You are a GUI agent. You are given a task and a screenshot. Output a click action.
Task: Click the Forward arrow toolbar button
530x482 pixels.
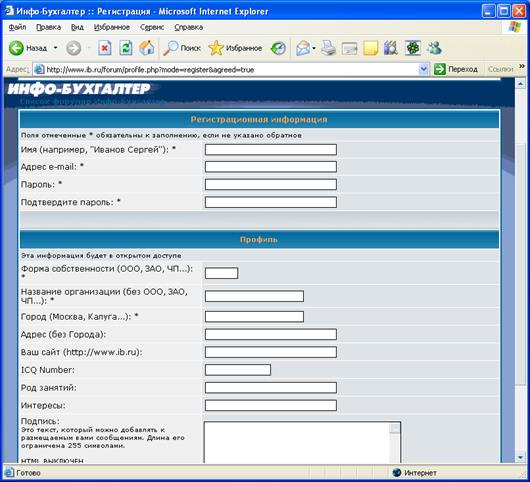(73, 48)
